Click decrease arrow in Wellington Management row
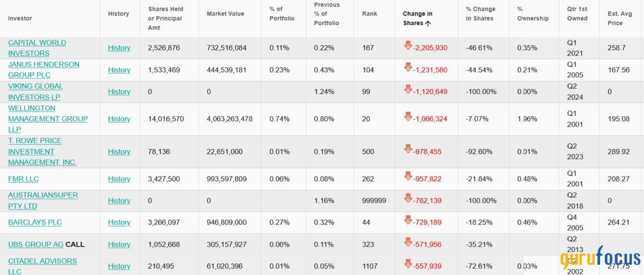 (x=408, y=118)
